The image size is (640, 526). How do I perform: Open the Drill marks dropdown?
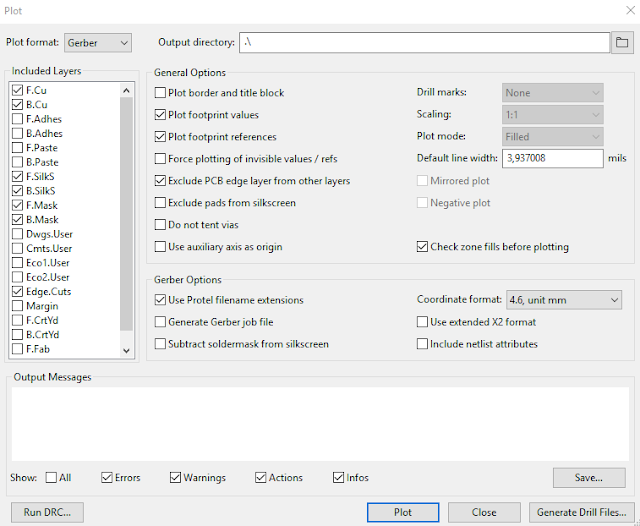pos(553,93)
